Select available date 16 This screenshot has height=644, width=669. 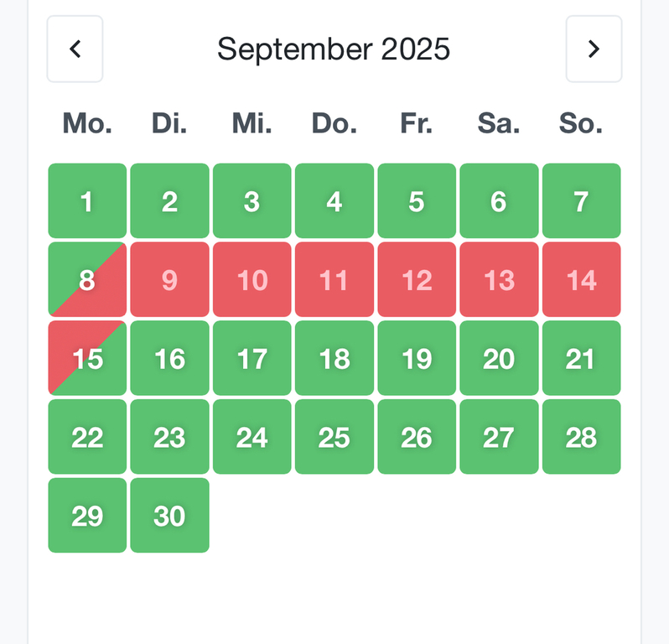click(169, 359)
